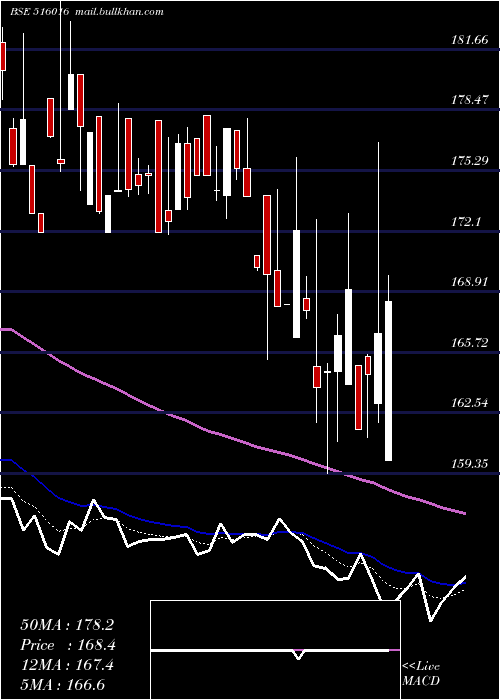Click the 181.66 price level label

pos(470,40)
